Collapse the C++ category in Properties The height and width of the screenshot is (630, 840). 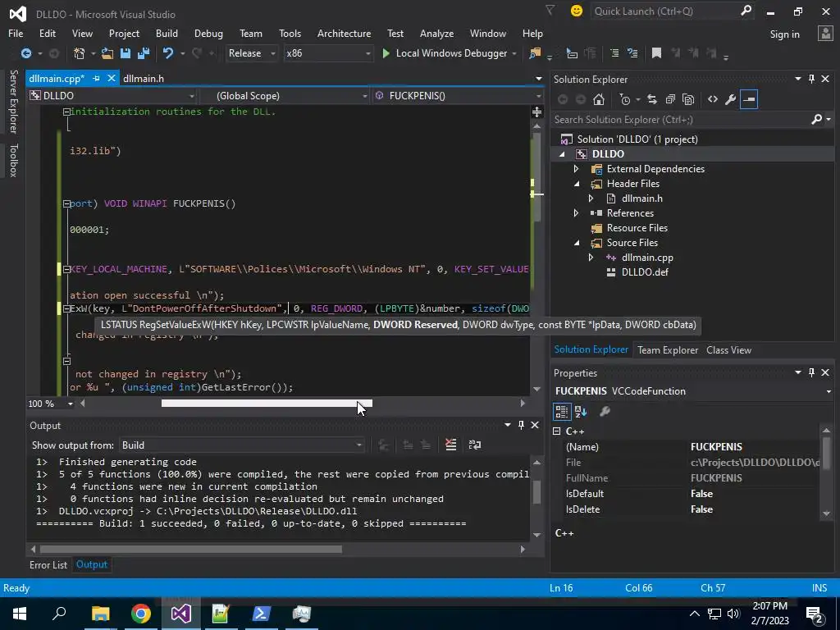(x=557, y=431)
